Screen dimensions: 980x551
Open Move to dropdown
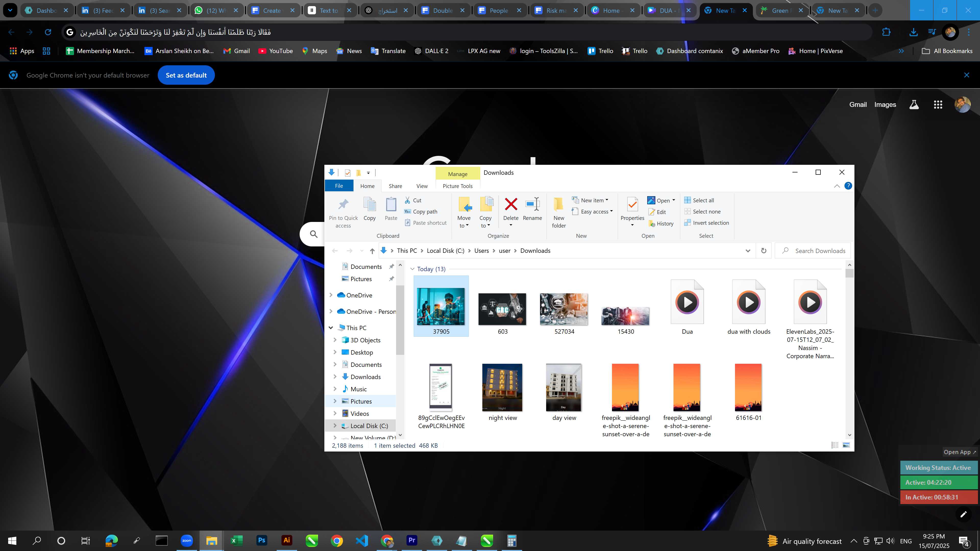[x=464, y=222]
